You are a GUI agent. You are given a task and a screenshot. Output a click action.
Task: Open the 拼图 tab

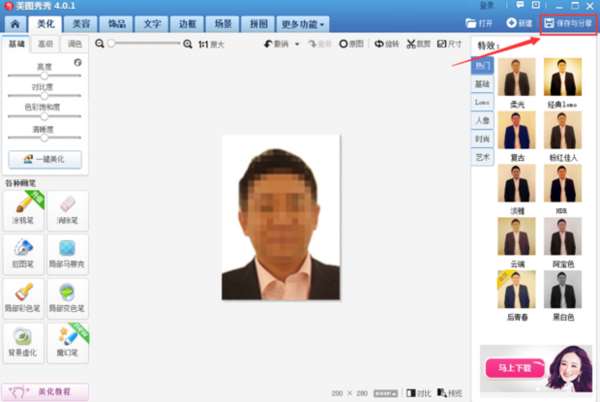(x=258, y=24)
